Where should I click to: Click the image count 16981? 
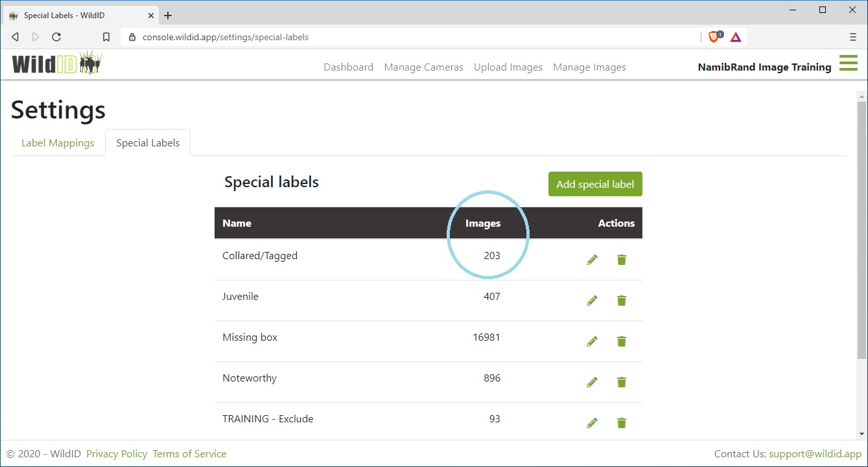[x=487, y=337]
